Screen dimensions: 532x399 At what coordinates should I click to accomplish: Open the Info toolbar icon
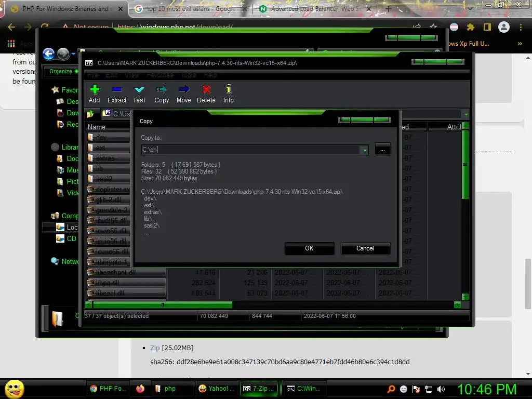[x=229, y=89]
